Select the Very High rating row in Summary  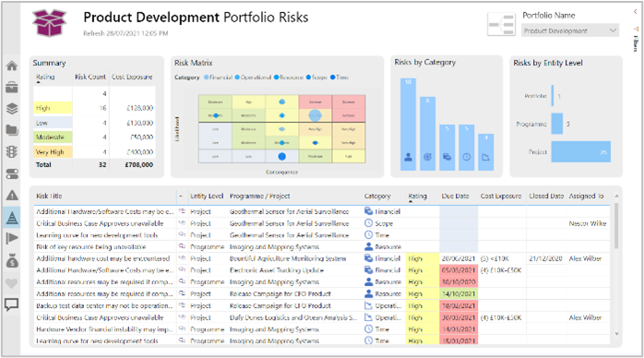94,152
